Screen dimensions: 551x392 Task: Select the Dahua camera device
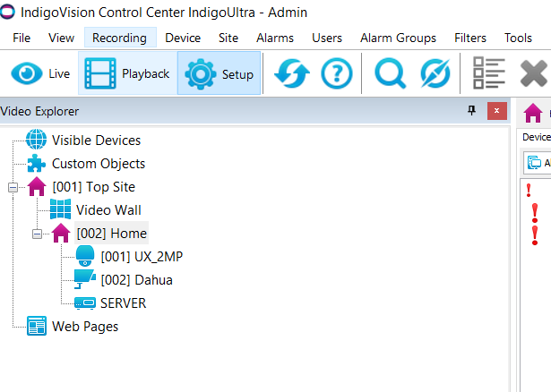136,280
